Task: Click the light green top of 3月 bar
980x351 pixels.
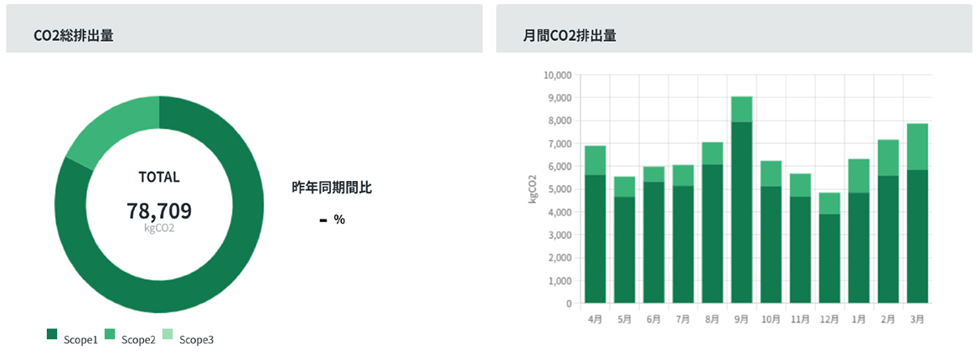Action: (916, 147)
